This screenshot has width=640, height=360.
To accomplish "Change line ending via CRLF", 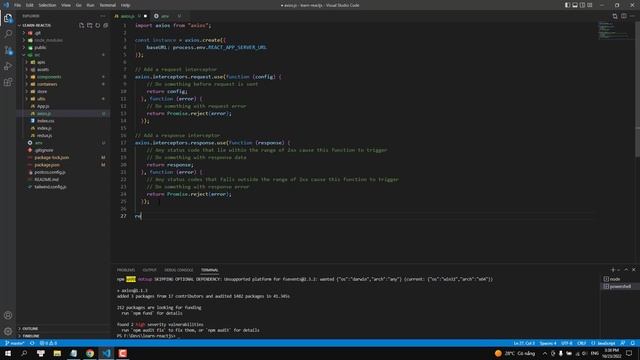I will (x=582, y=343).
